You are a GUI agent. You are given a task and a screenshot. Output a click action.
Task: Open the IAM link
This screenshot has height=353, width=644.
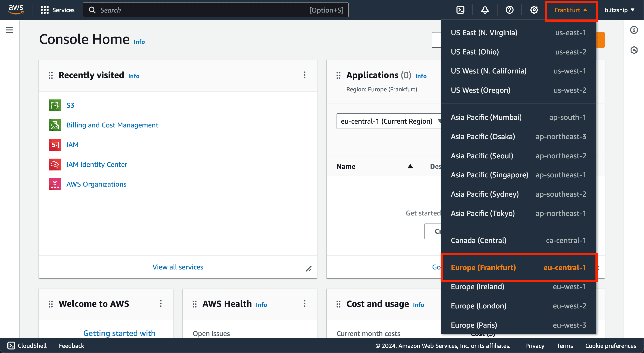[x=73, y=145]
